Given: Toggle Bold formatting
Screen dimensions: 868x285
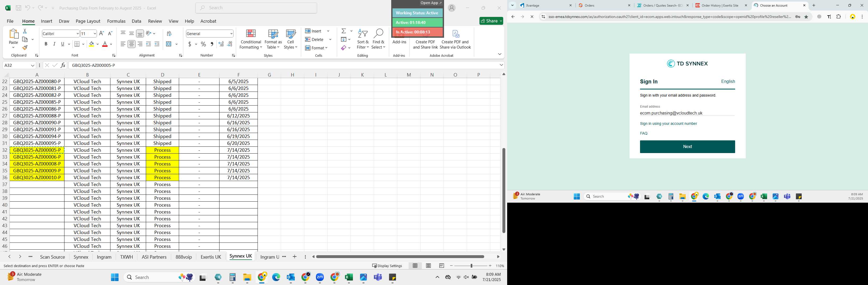Looking at the screenshot, I should point(46,44).
